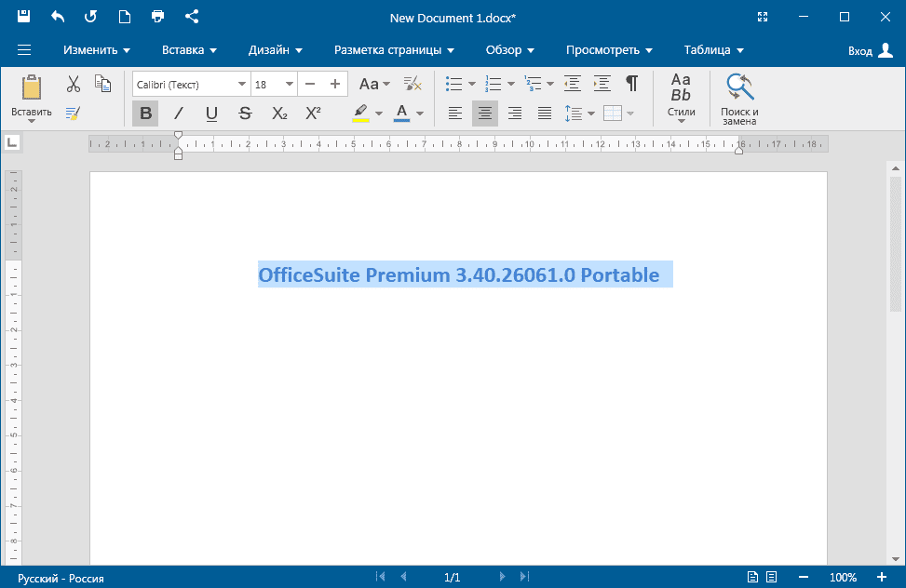Click the tab stop selector on the ruler
Image resolution: width=906 pixels, height=588 pixels.
(12, 142)
